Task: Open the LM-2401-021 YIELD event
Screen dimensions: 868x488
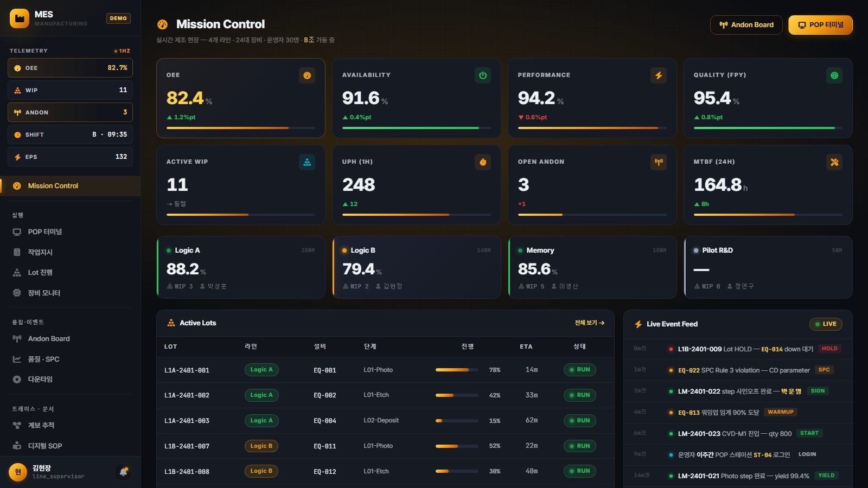Action: 738,476
